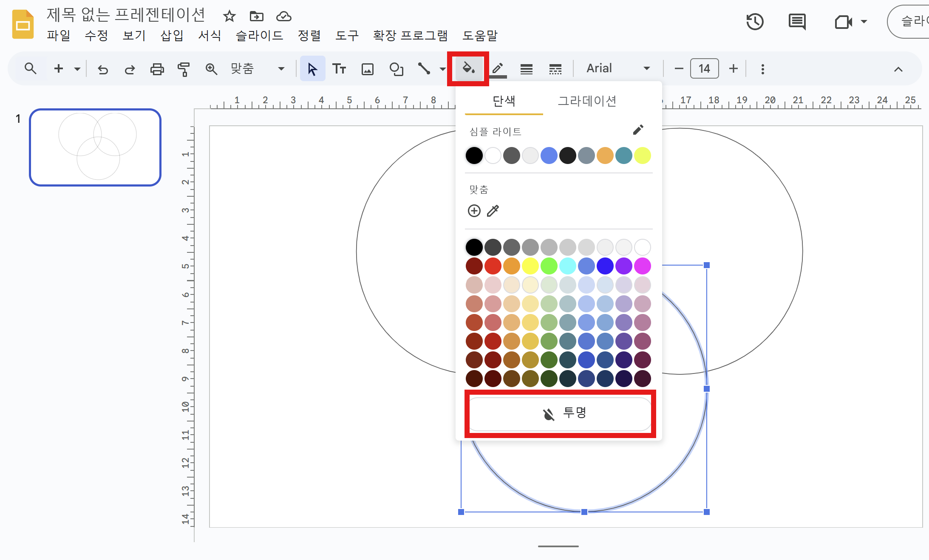Activate the paint format tool
Image resolution: width=929 pixels, height=560 pixels.
coord(184,69)
